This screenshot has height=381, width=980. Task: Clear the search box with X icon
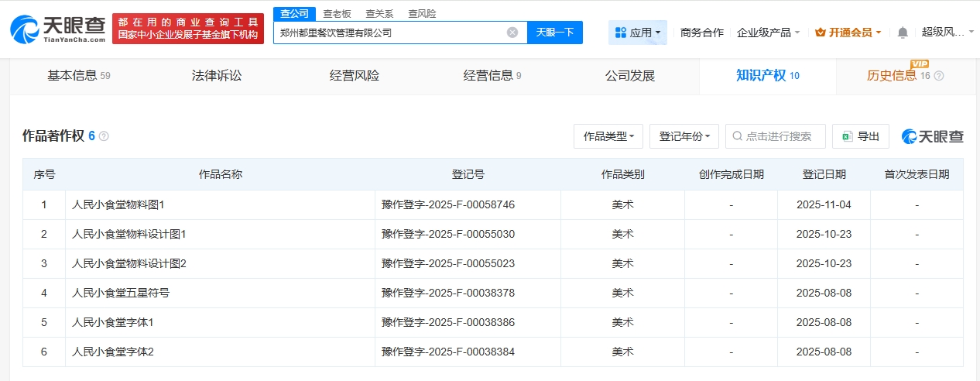pos(512,33)
